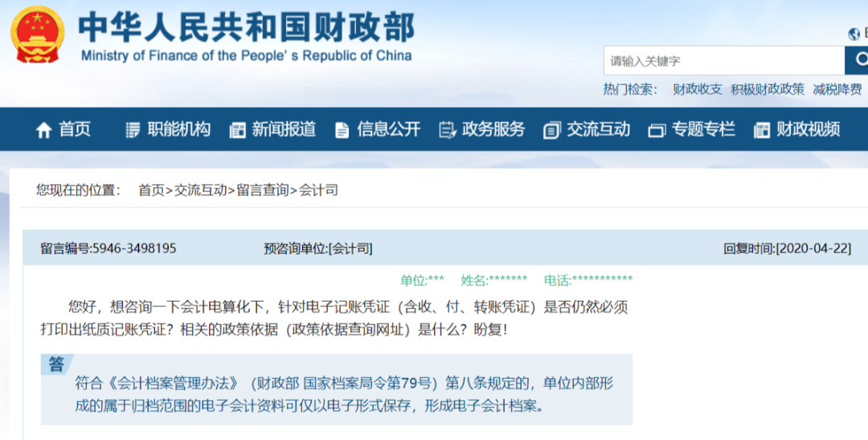Viewport: 868px width, 440px height.
Task: Click 会计司 in the breadcrumb
Action: [318, 190]
